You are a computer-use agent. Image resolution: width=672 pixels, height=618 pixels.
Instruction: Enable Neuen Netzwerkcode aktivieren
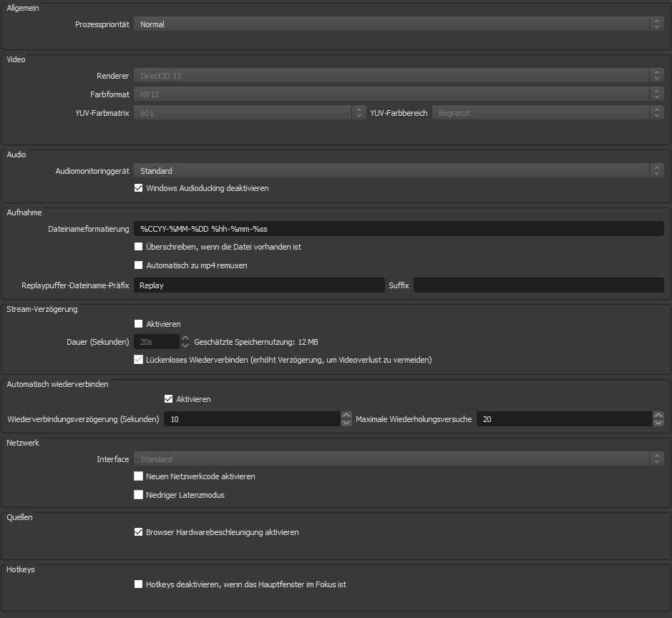pos(139,476)
